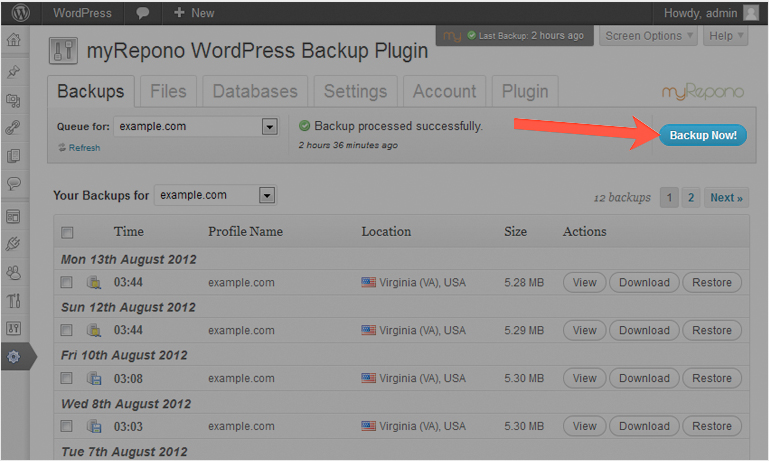
Task: Open the myRepono gear icon in sidebar
Action: [14, 357]
